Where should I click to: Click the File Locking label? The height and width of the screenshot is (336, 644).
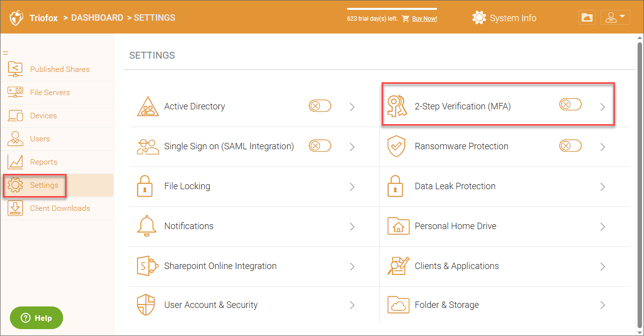(187, 186)
